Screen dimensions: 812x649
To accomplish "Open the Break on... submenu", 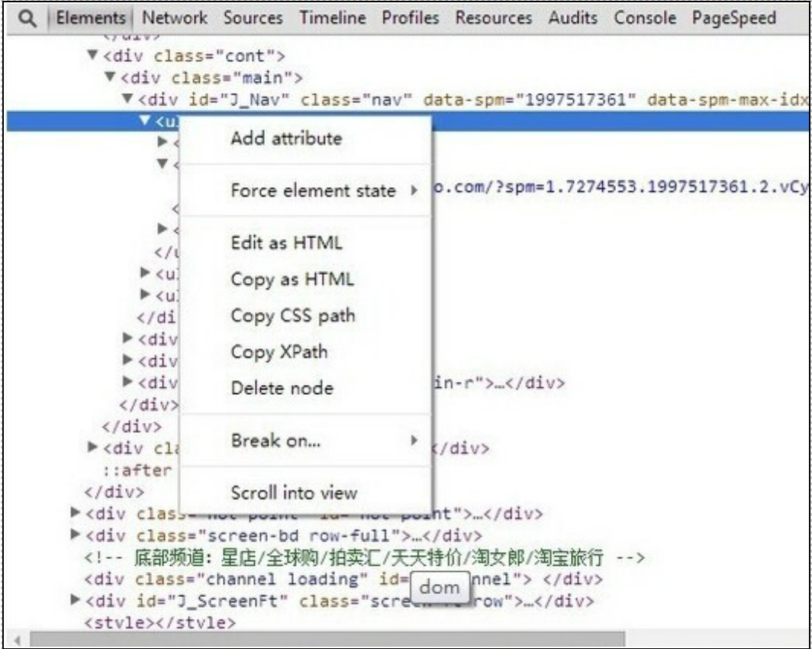I will tap(275, 441).
